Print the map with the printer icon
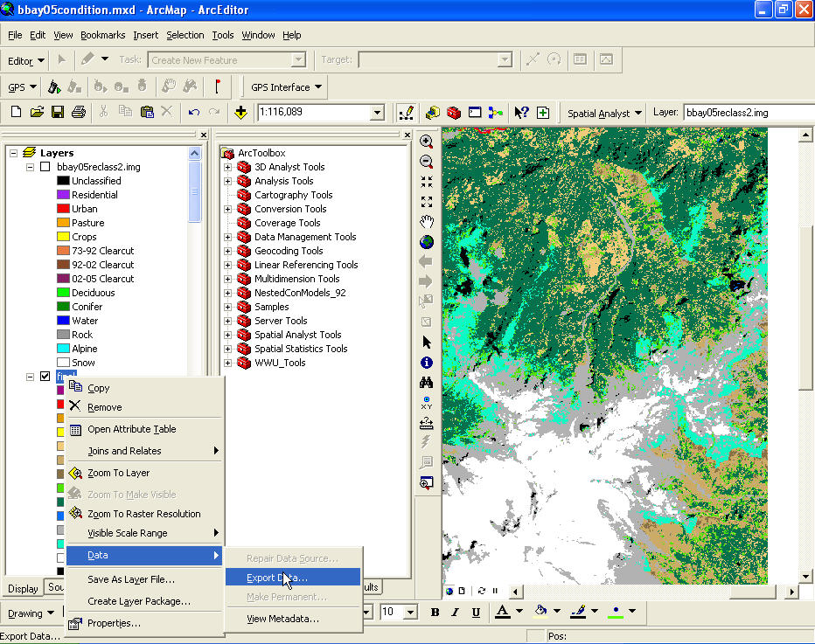The height and width of the screenshot is (644, 815). pos(79,112)
